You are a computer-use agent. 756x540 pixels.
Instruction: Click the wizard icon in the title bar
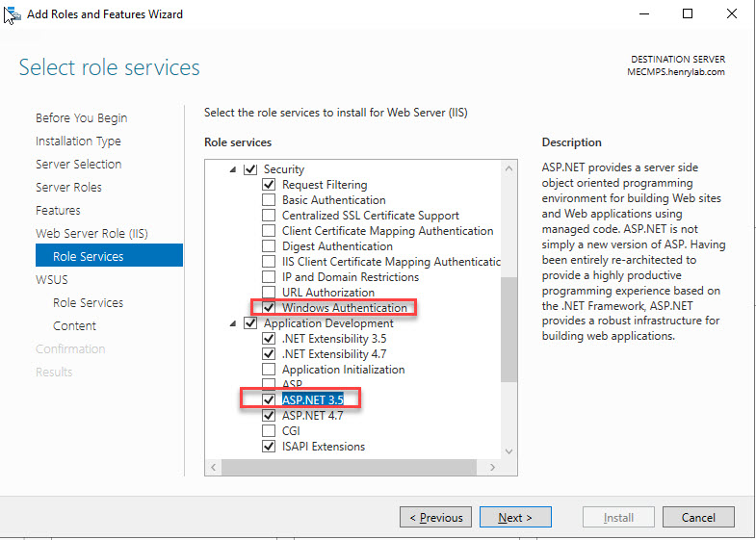pyautogui.click(x=13, y=14)
